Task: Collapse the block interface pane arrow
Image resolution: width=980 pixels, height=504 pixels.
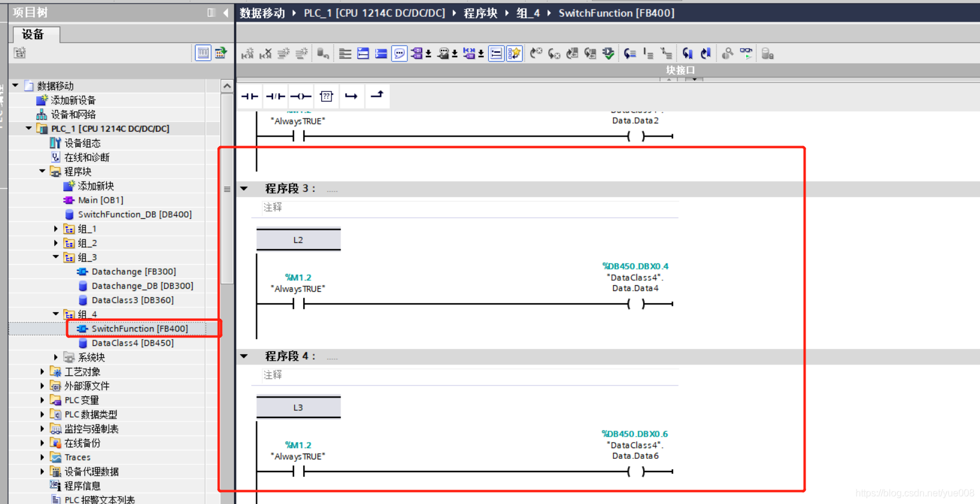Action: click(x=668, y=79)
